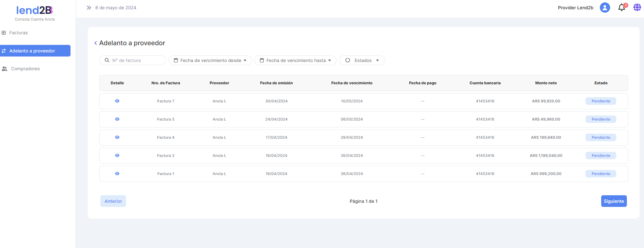This screenshot has height=248, width=644.
Task: Click the Siguiente page button
Action: [x=614, y=201]
